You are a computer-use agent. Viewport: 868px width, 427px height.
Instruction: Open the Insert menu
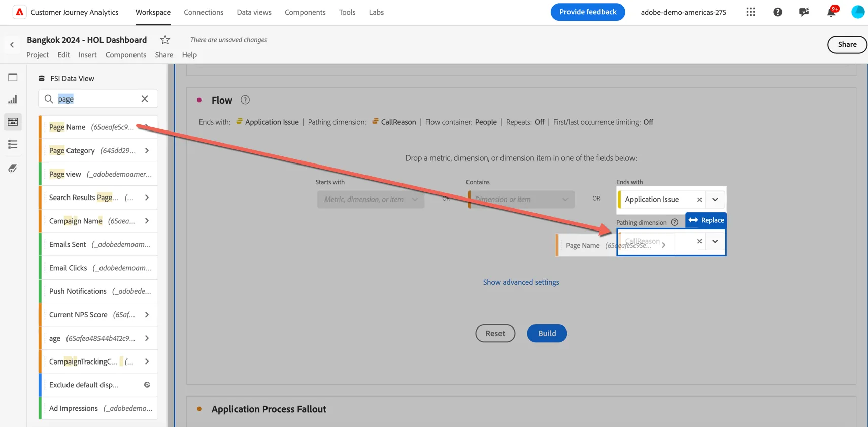pyautogui.click(x=87, y=55)
